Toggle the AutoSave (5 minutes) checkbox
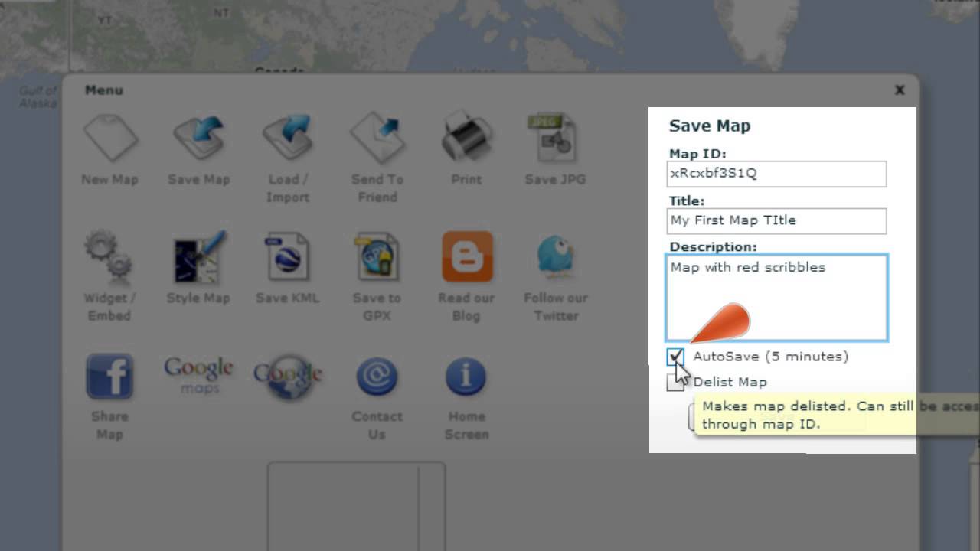 675,357
